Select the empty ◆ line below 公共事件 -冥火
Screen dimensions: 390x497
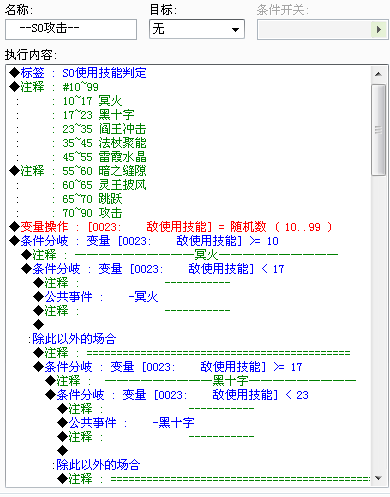tap(39, 325)
